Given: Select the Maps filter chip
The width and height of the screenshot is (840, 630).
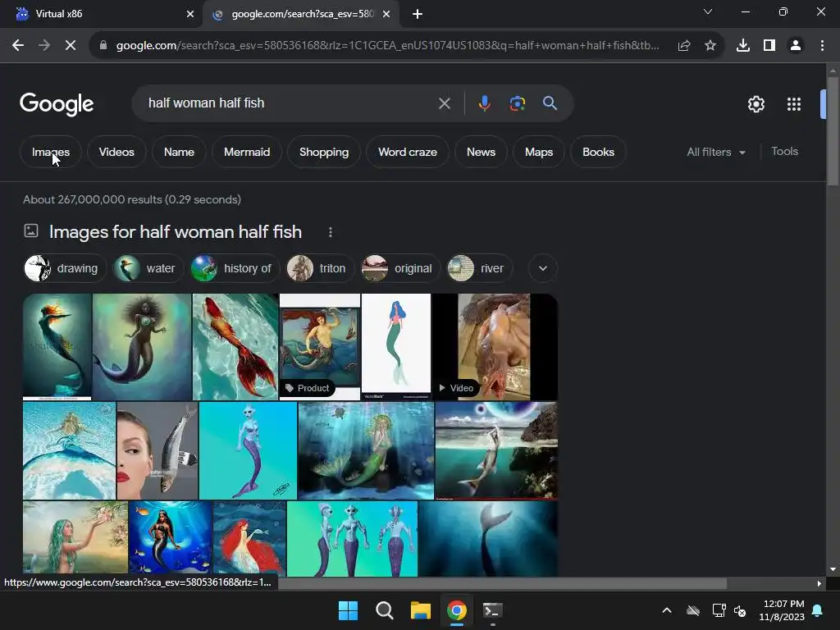Looking at the screenshot, I should tap(539, 152).
